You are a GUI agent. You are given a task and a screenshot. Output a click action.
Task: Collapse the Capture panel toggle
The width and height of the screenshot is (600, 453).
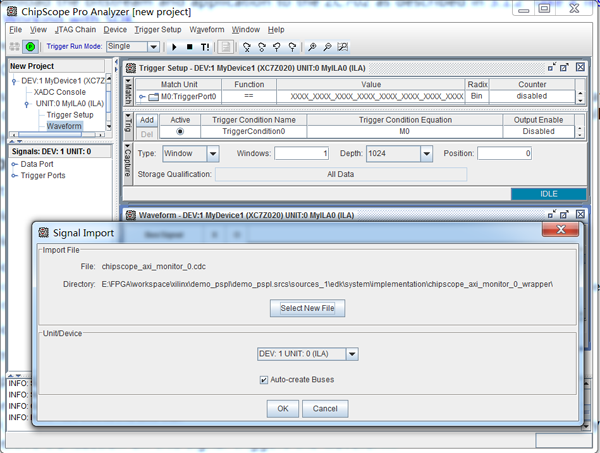pos(128,146)
